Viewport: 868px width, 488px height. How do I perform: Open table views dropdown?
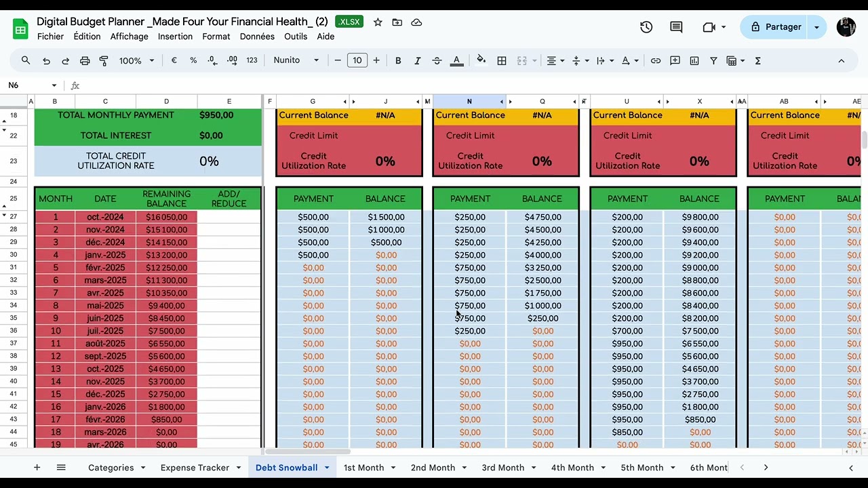pyautogui.click(x=735, y=60)
